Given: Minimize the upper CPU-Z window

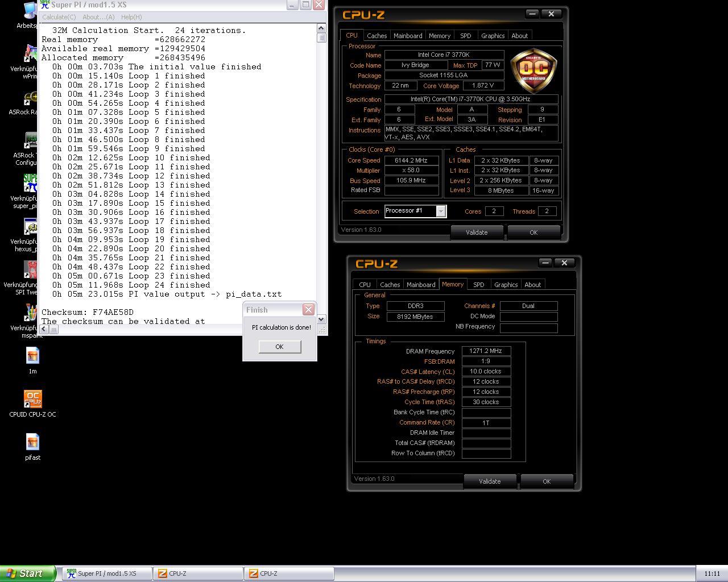Looking at the screenshot, I should 532,14.
